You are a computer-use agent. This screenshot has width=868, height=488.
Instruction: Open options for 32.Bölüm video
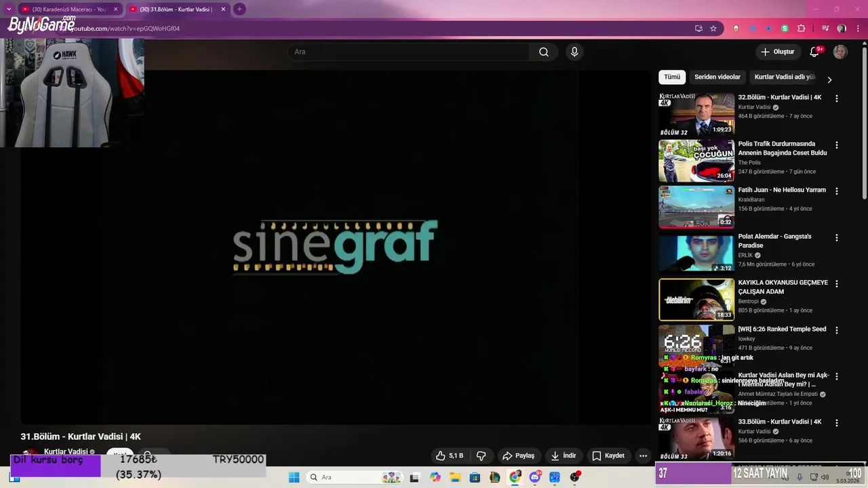point(836,98)
